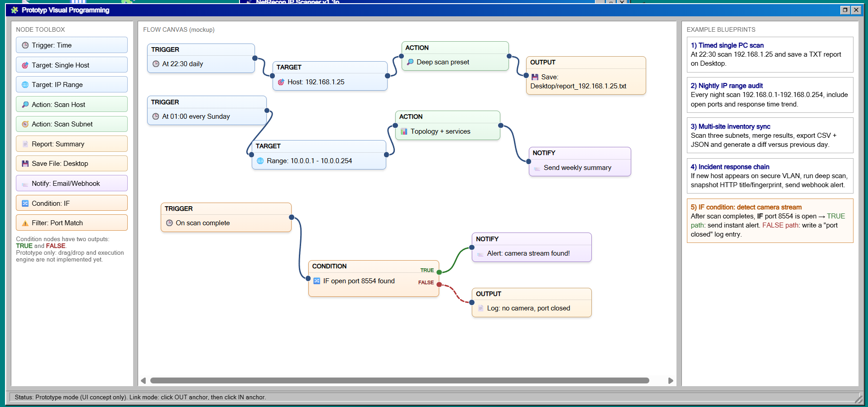
Task: Click OUT anchor of On scan complete trigger
Action: [292, 218]
